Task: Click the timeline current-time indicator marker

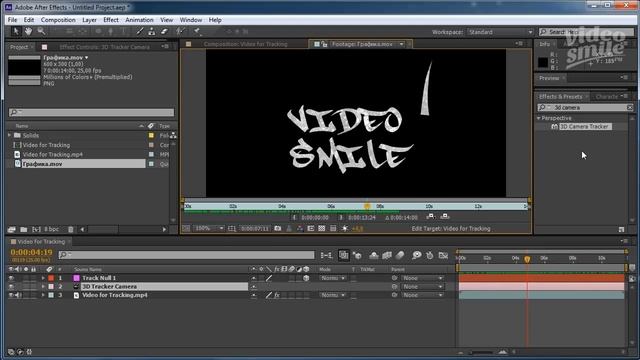Action: point(527,259)
